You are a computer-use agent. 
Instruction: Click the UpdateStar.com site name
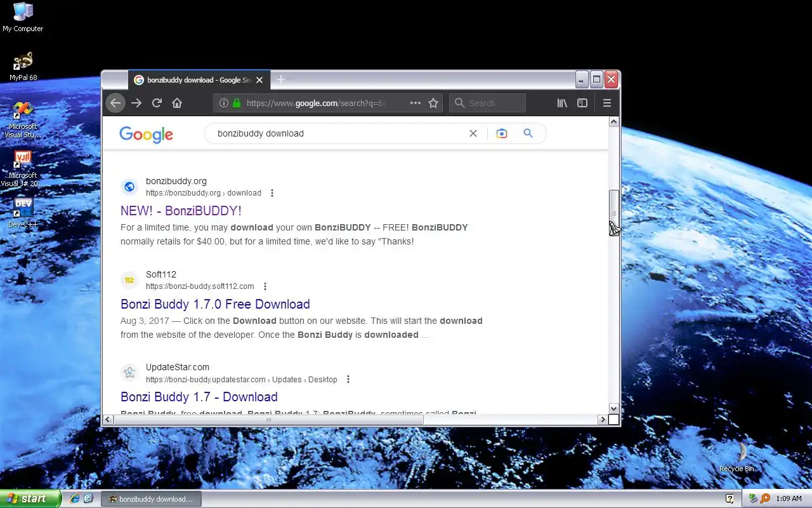(x=178, y=367)
